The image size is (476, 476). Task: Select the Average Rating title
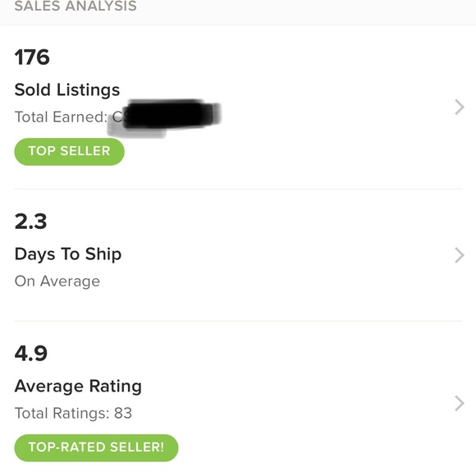78,387
